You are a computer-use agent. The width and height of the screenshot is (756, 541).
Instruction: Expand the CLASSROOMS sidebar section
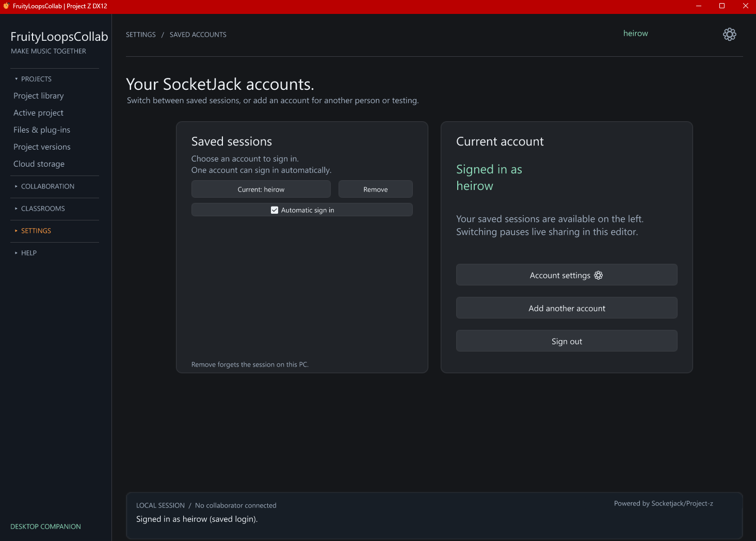pyautogui.click(x=40, y=209)
